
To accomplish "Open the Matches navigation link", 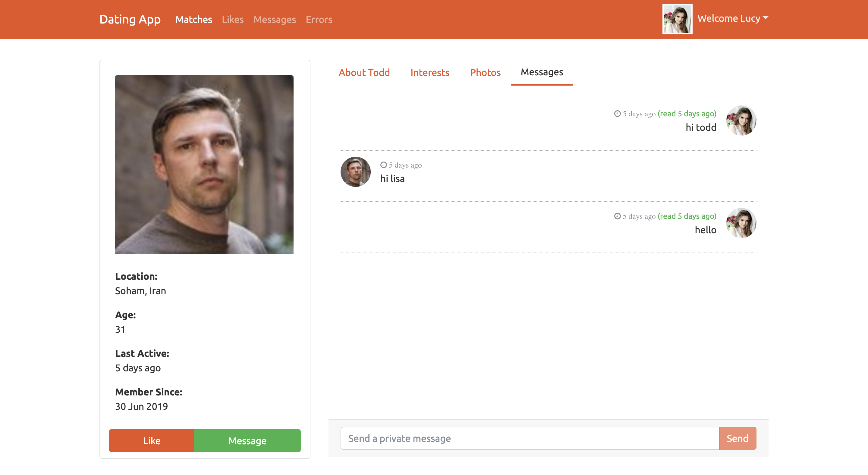I will click(194, 20).
